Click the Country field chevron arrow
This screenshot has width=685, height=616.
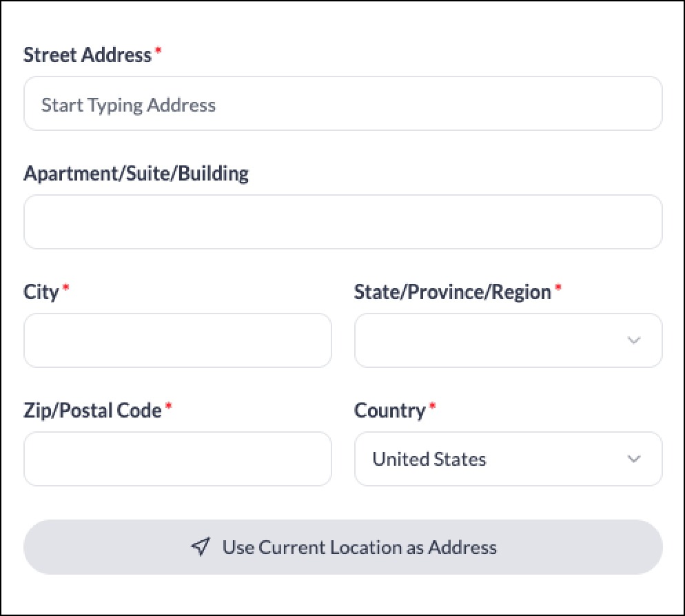[x=634, y=459]
